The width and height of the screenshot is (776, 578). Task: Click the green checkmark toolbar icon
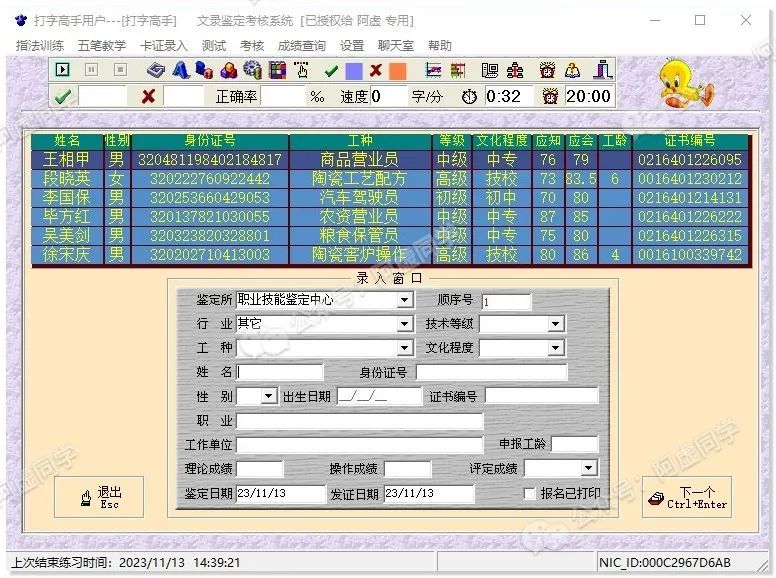click(331, 71)
